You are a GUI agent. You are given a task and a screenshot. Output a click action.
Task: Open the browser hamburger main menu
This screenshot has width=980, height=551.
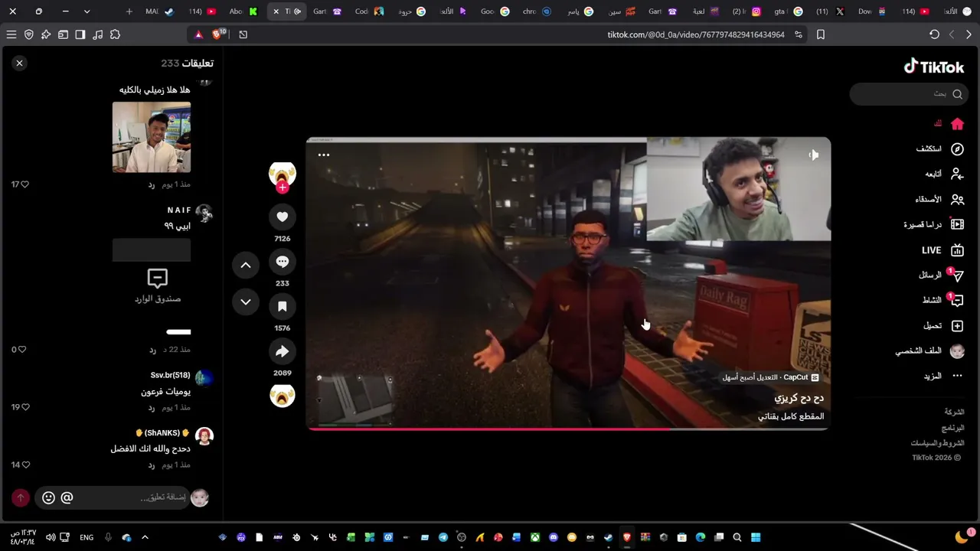click(11, 34)
